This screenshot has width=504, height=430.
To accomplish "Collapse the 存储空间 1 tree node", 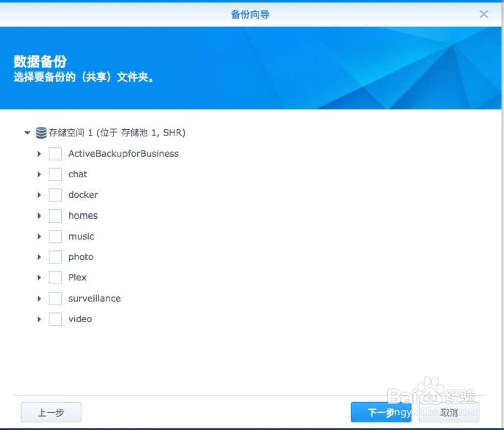I will point(27,132).
